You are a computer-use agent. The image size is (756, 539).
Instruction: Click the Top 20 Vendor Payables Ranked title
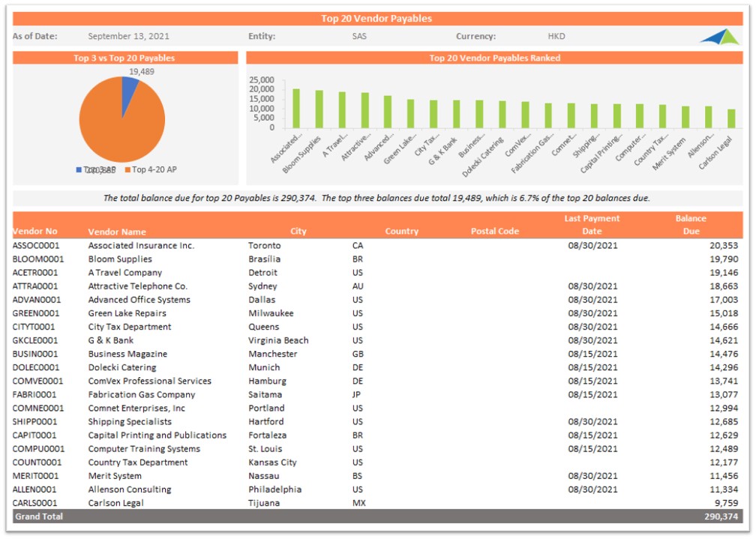pos(494,58)
